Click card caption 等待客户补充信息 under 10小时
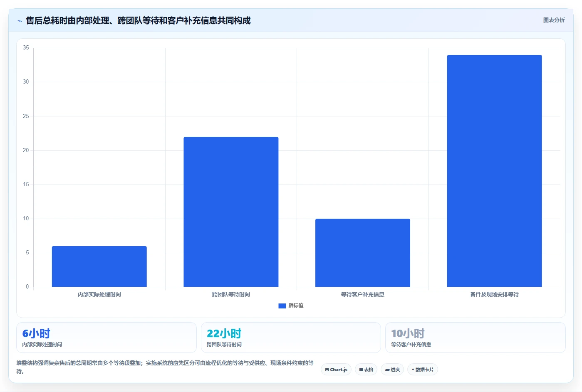 411,345
